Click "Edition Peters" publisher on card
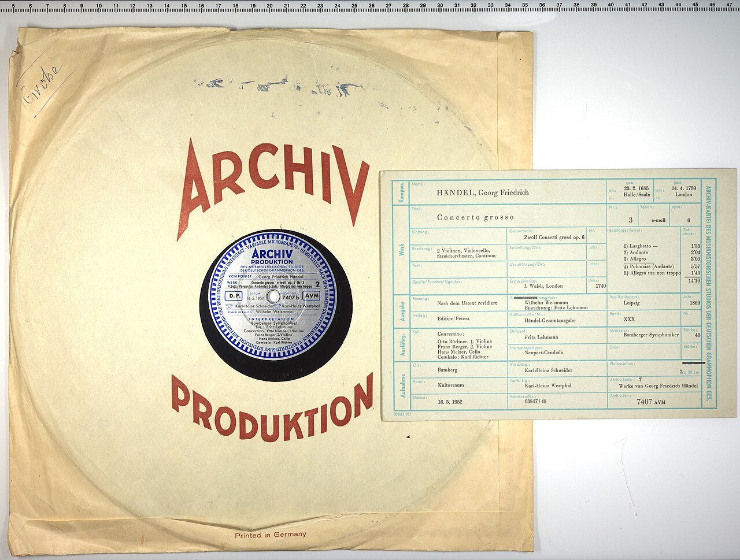Screen dimensions: 740x560 453,318
